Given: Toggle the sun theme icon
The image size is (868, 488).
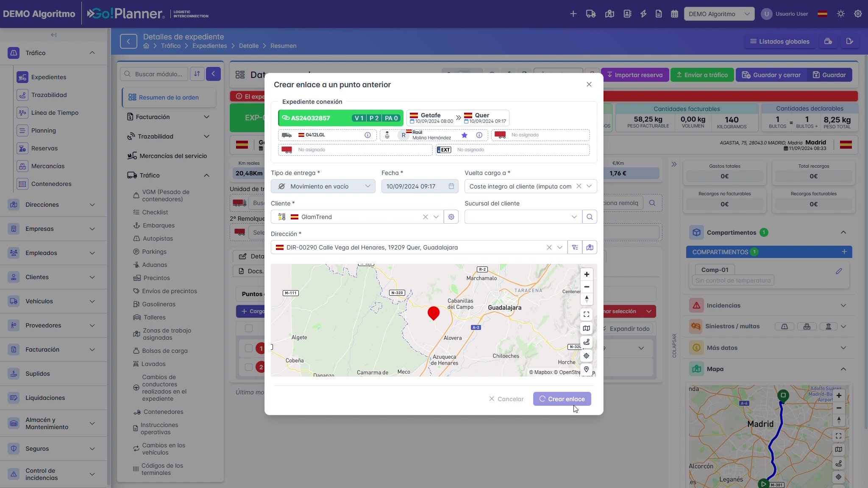Looking at the screenshot, I should pos(841,14).
